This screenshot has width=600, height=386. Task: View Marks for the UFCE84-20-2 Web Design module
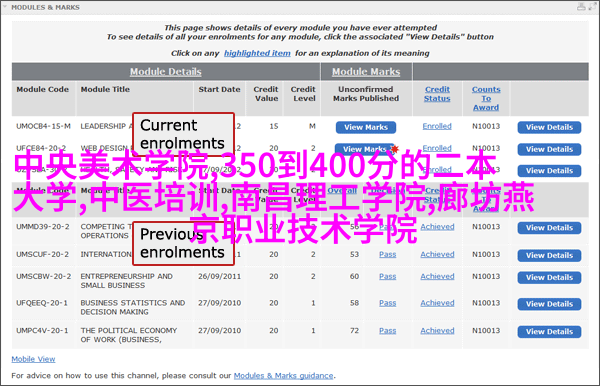click(x=364, y=149)
